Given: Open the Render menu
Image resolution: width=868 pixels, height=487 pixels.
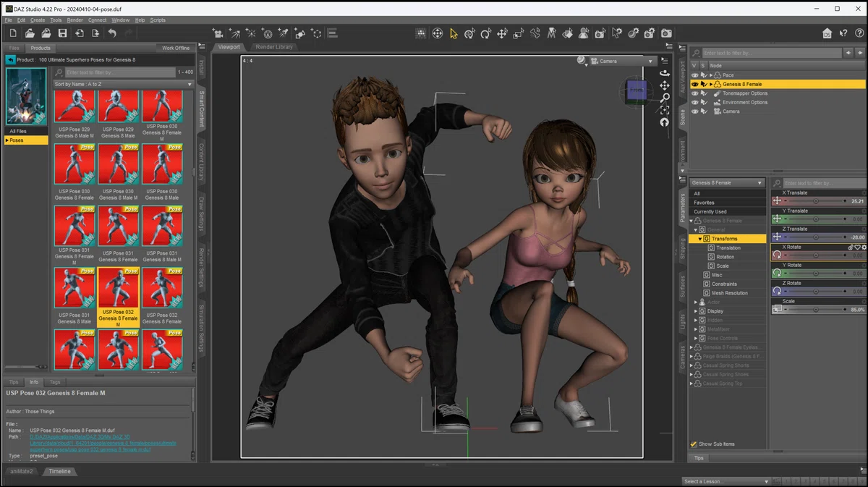Looking at the screenshot, I should (x=75, y=20).
